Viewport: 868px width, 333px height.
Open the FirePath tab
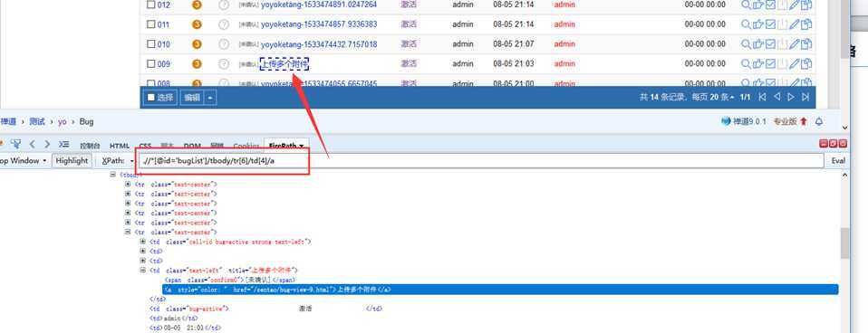point(285,146)
